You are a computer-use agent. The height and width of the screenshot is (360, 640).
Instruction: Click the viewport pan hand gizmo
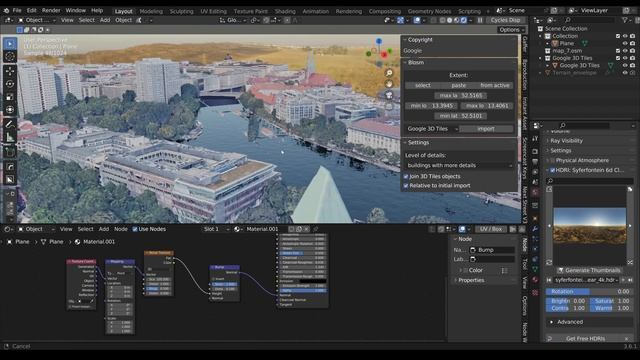click(389, 84)
